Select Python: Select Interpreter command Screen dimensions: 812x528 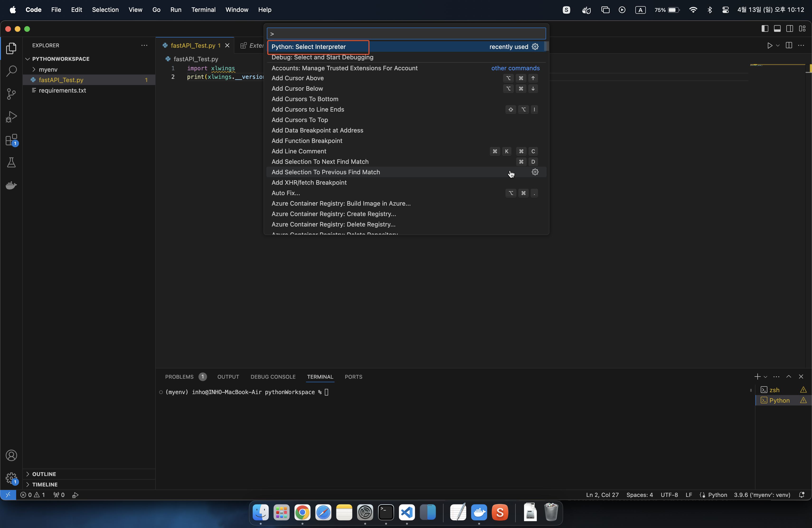point(308,47)
